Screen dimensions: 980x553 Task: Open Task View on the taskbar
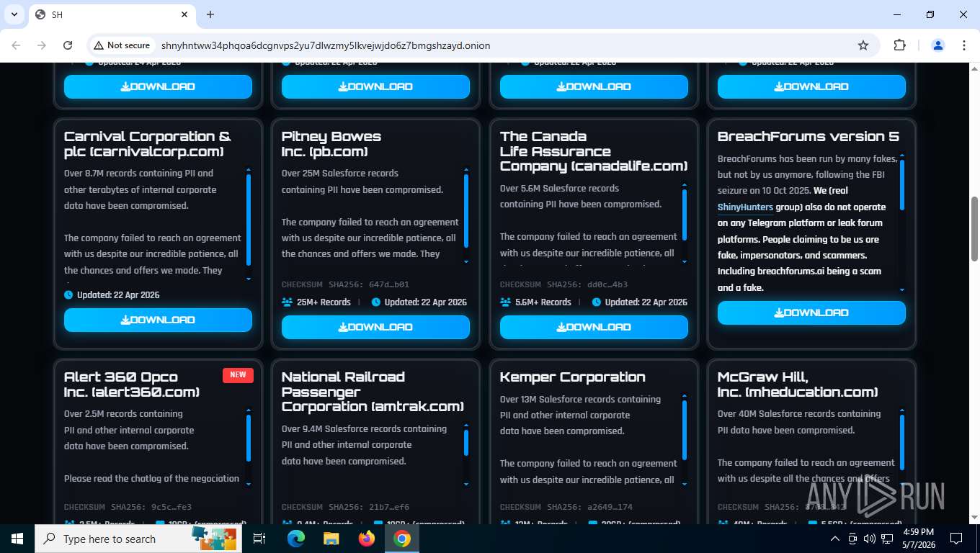260,539
